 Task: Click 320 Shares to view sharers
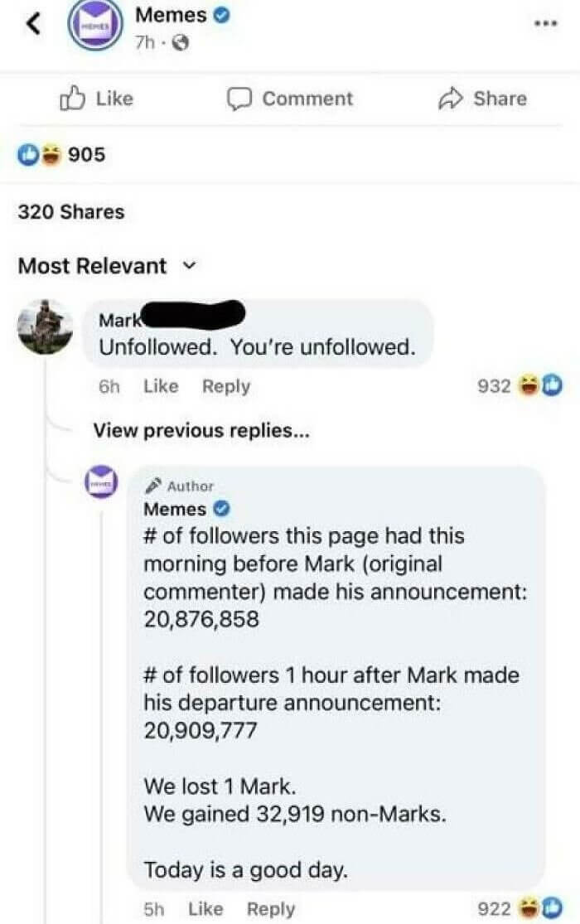tap(70, 211)
